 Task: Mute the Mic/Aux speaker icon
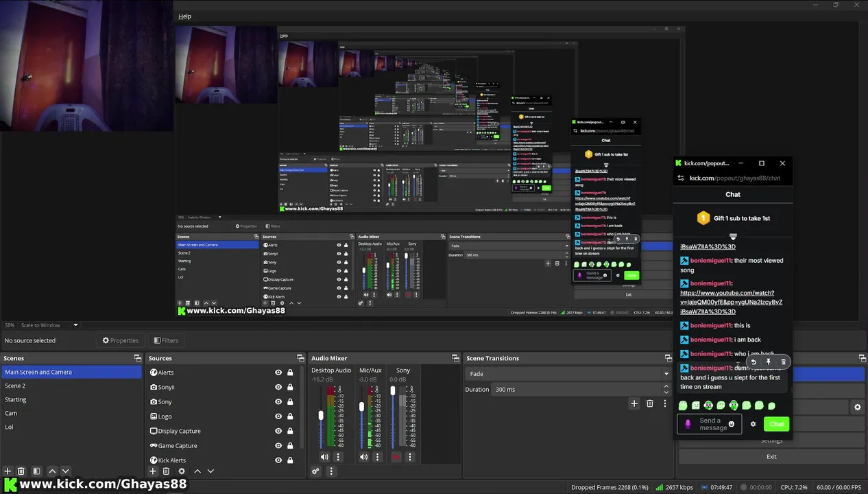364,457
